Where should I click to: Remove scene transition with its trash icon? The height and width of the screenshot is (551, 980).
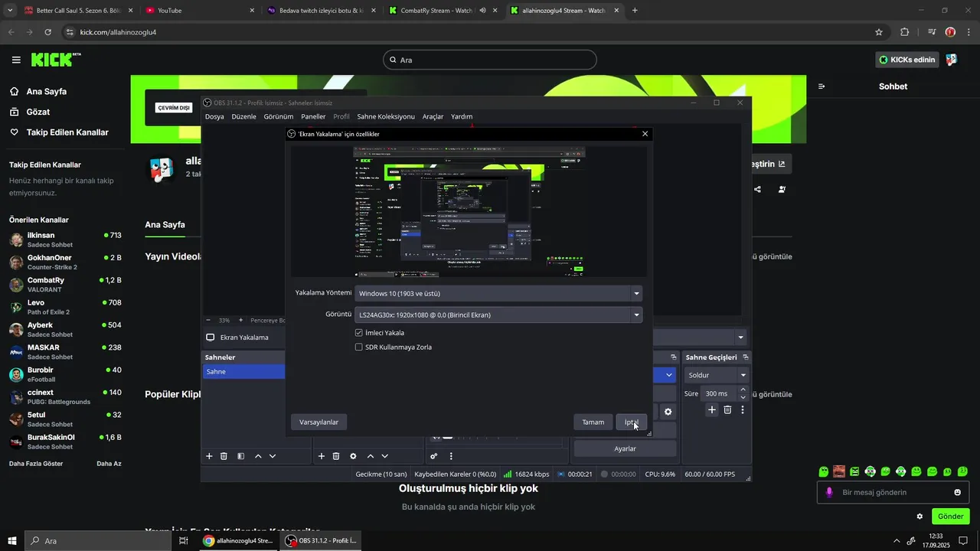point(727,410)
